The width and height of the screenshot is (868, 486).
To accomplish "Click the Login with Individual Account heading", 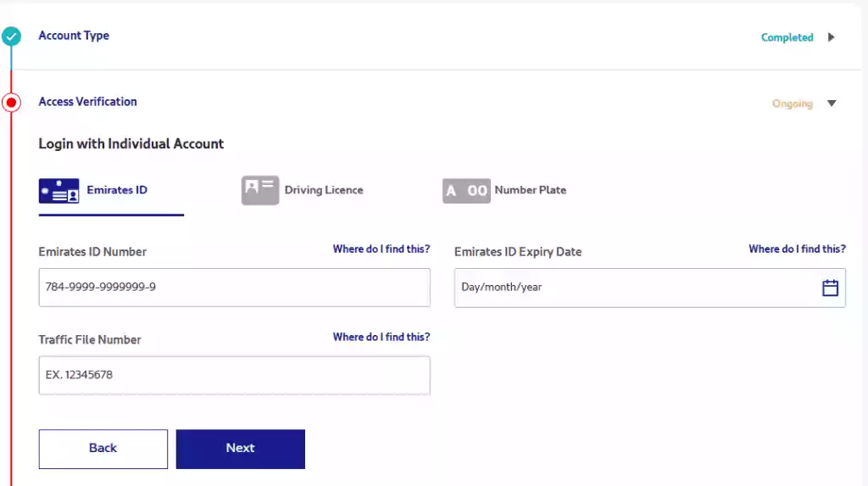I will click(131, 144).
